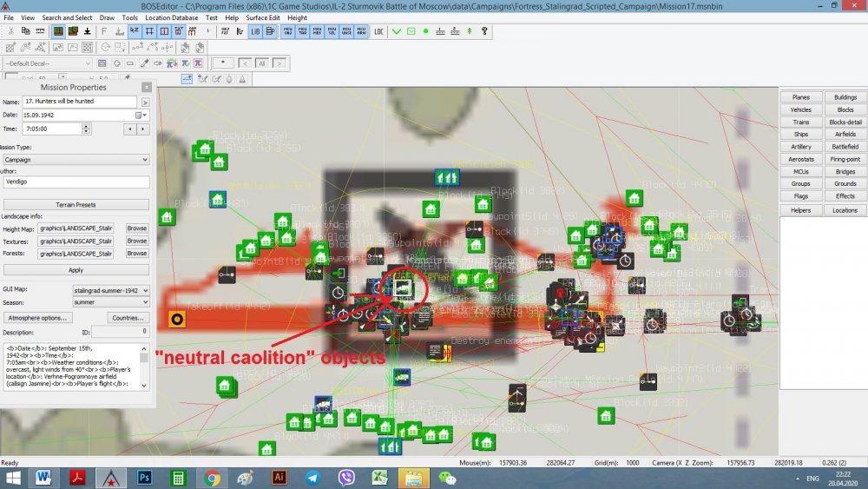Toggle the MCU TRR filter button

click(303, 31)
